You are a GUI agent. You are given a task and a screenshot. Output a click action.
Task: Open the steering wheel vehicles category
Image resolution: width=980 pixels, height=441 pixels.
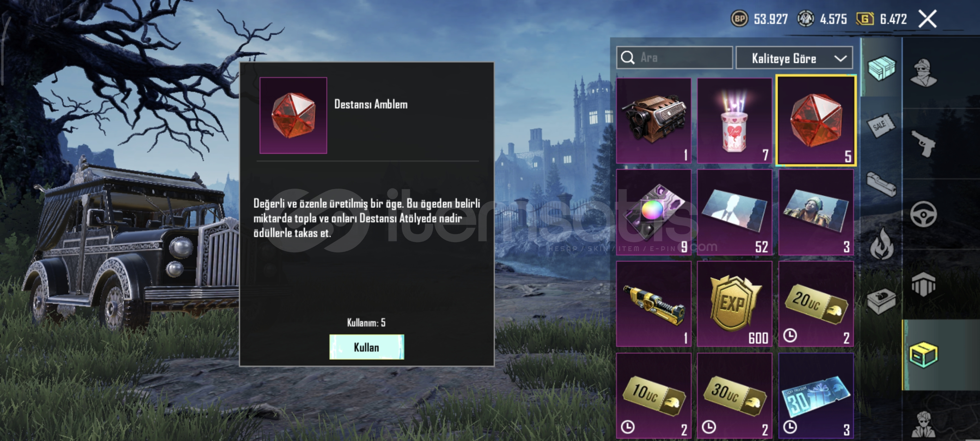(x=923, y=214)
